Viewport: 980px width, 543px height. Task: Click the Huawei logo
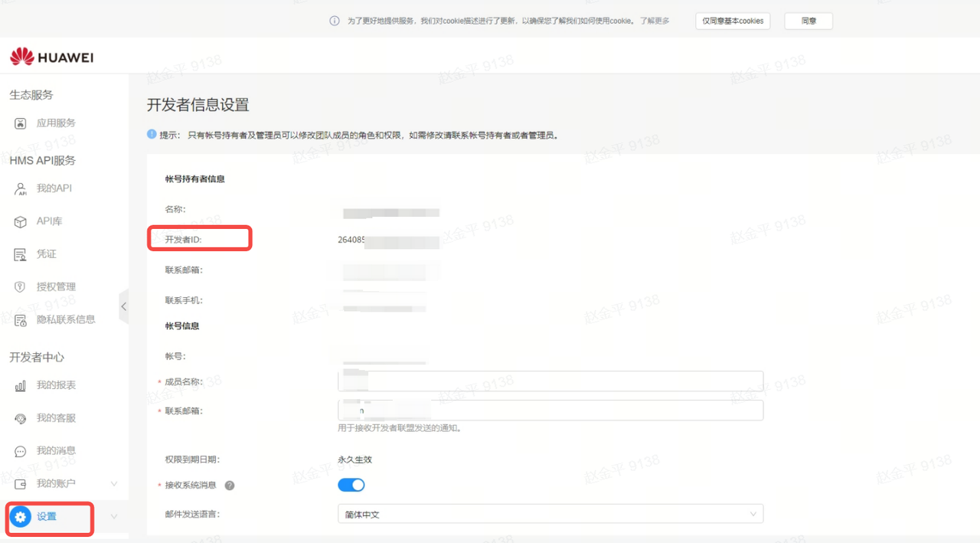[51, 57]
